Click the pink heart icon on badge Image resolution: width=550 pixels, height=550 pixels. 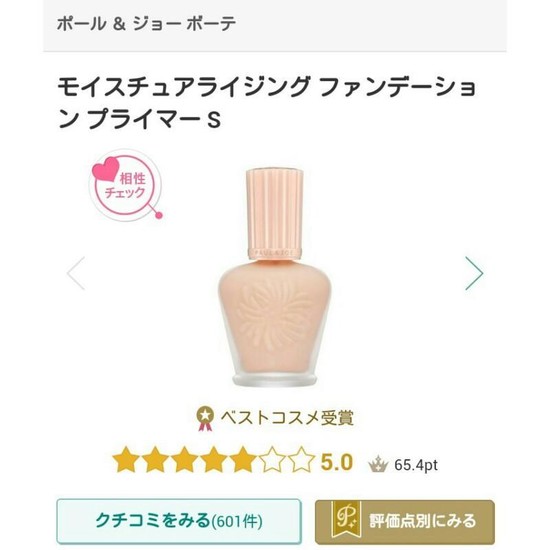106,169
